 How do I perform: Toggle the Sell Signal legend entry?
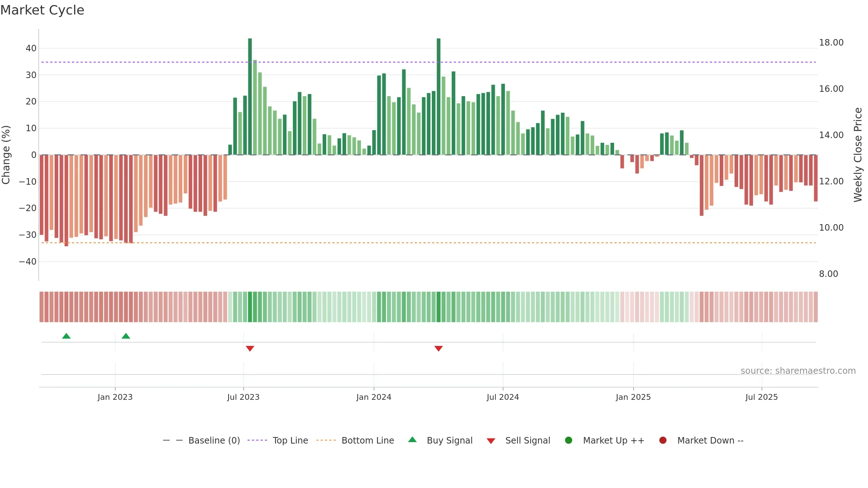pyautogui.click(x=518, y=440)
